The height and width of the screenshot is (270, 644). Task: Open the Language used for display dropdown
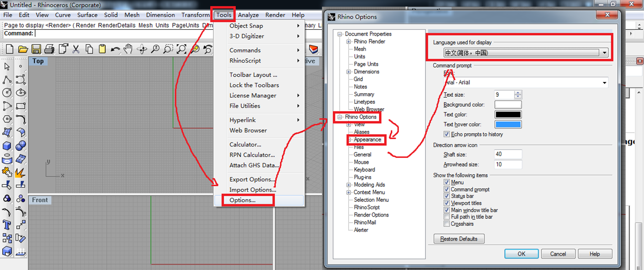pyautogui.click(x=526, y=53)
